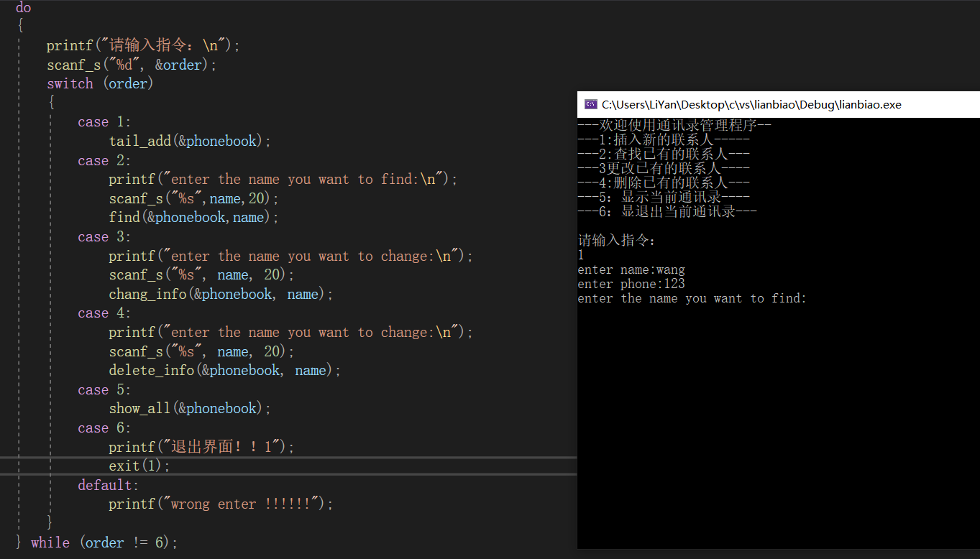
Task: Click the scanf_s("%d", &order) line
Action: coord(132,65)
